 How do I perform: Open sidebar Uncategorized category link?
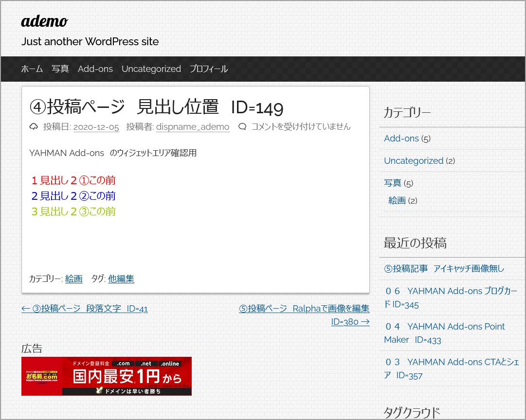click(414, 161)
